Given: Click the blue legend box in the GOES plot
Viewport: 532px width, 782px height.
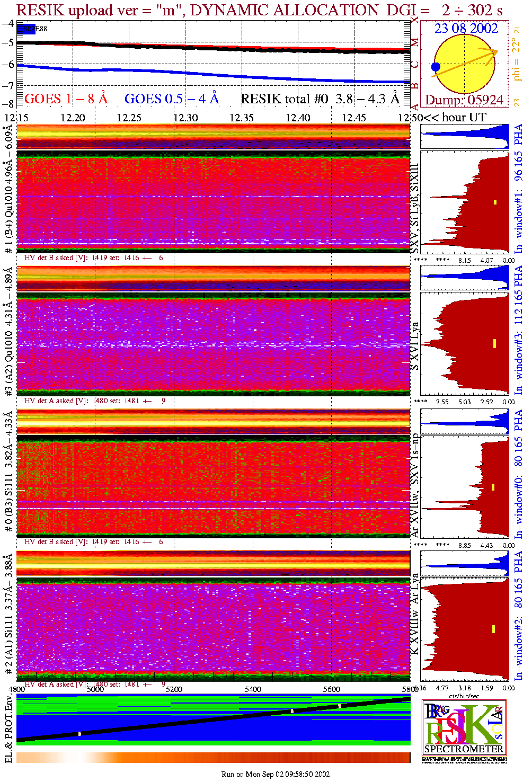Looking at the screenshot, I should [25, 29].
